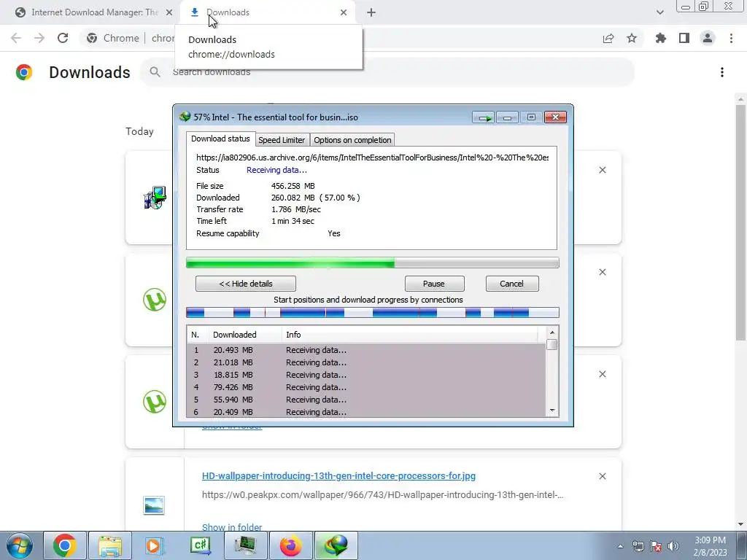Switch to the Speed Limiter tab

282,140
